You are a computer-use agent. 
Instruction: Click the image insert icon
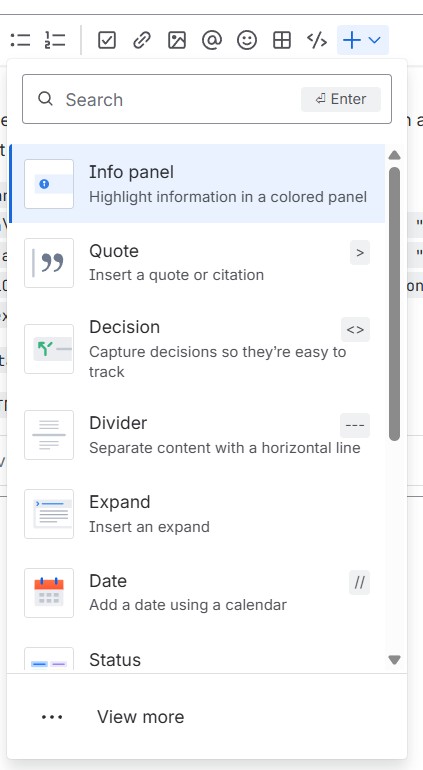[x=177, y=40]
